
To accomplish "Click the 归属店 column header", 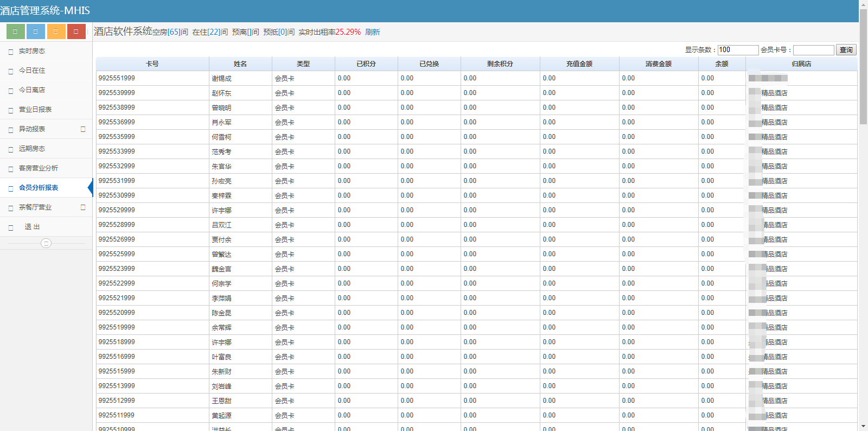I will coord(801,64).
